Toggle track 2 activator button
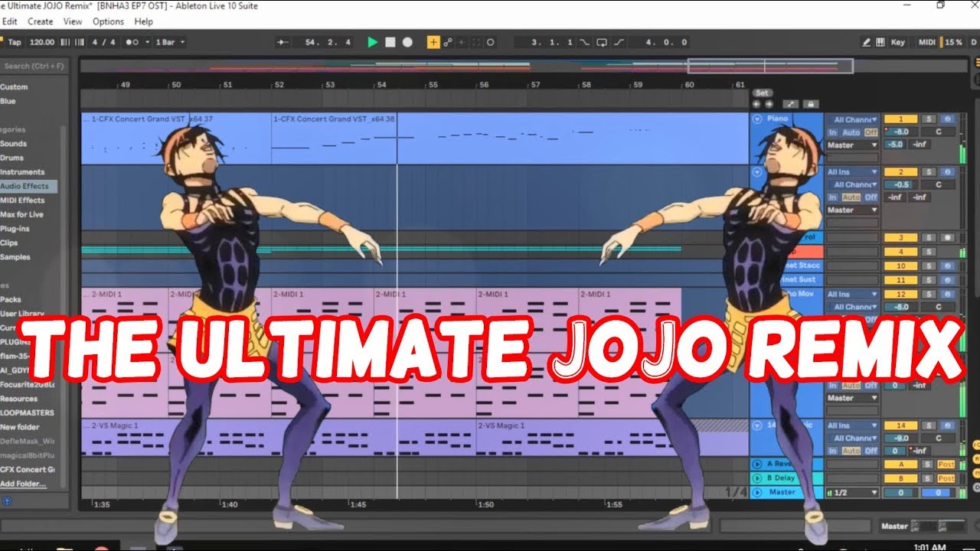 (901, 172)
